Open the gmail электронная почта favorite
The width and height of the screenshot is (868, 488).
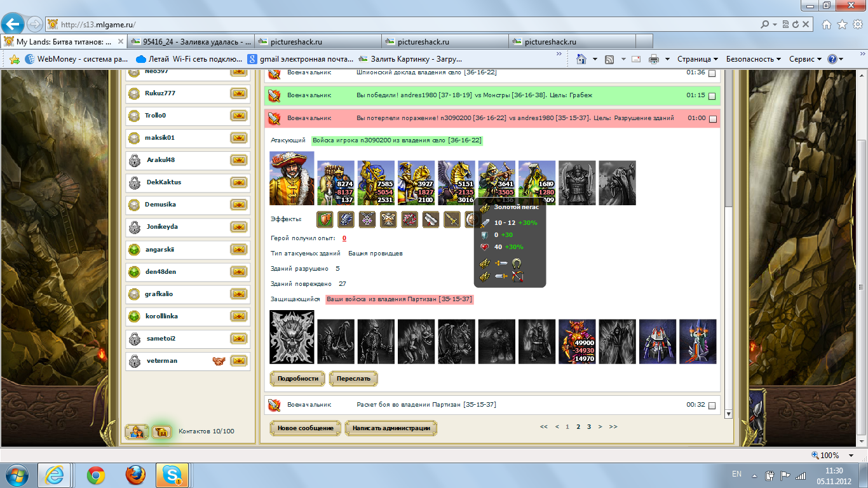tap(301, 59)
